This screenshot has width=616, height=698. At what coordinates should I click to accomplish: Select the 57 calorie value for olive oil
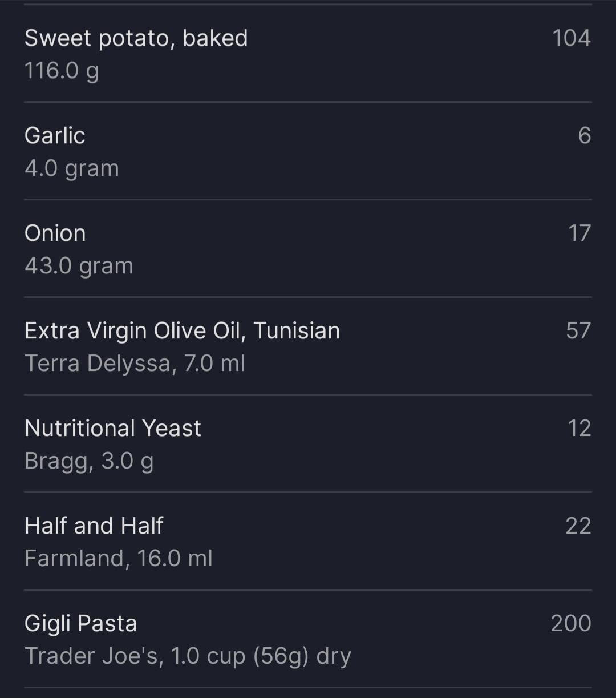[578, 331]
